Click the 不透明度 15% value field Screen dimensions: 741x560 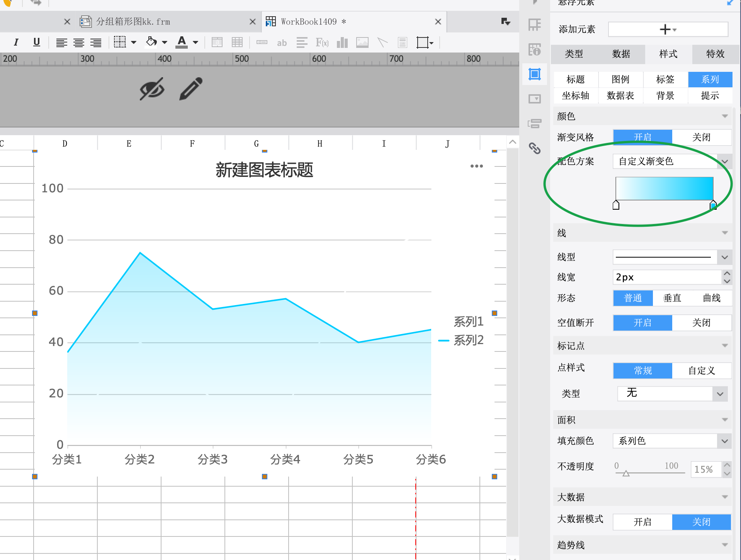pos(706,470)
